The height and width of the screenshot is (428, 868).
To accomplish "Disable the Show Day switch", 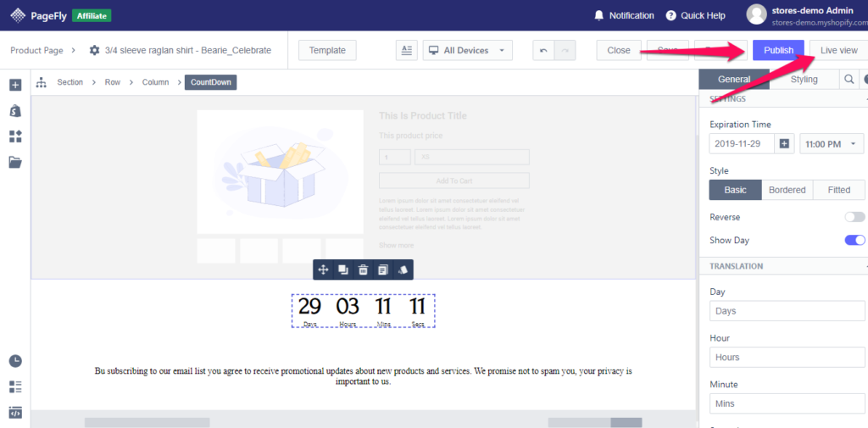I will point(854,241).
